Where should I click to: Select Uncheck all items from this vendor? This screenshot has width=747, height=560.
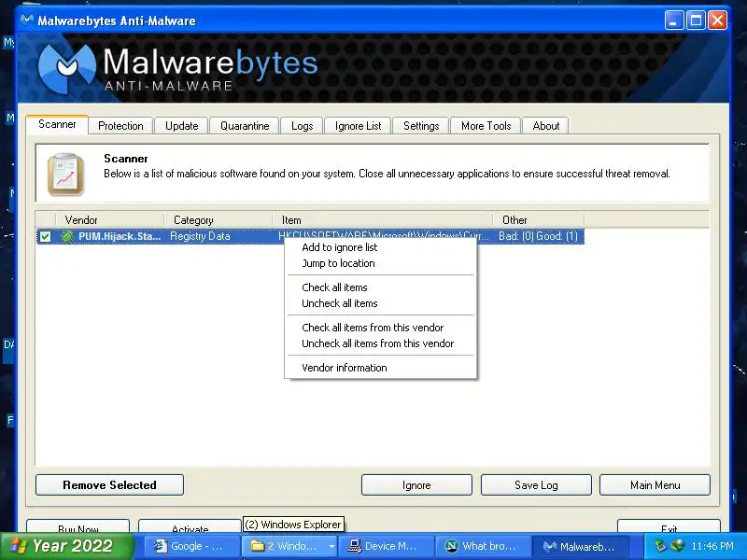tap(381, 343)
